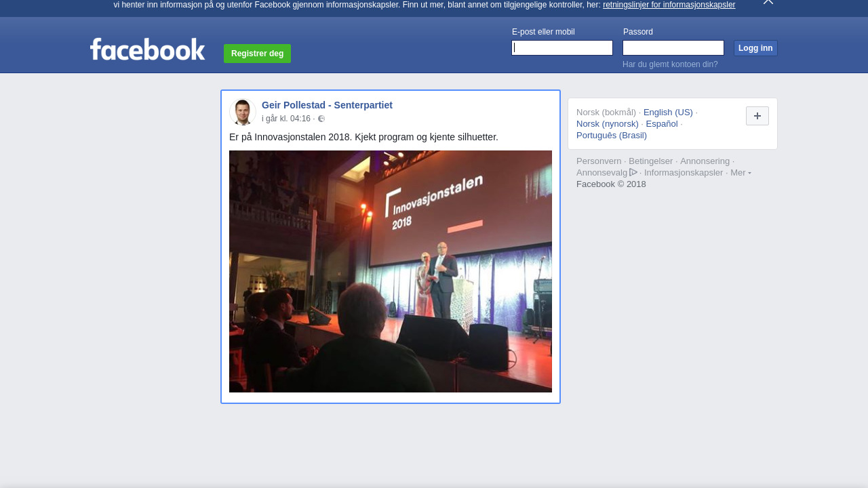Image resolution: width=868 pixels, height=488 pixels.
Task: Click the green Registrer deg button
Action: (257, 54)
